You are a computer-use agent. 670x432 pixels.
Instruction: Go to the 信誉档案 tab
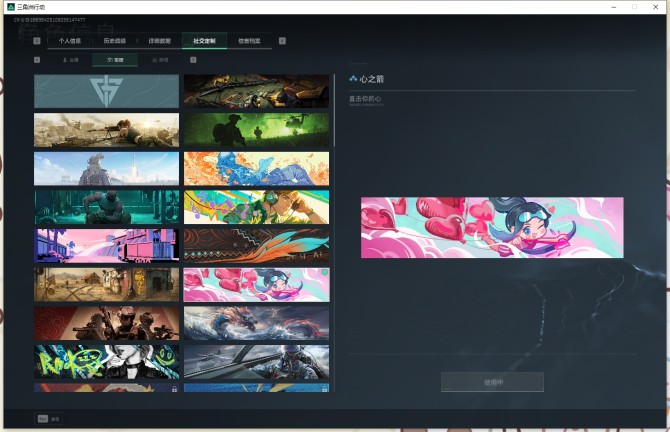(249, 41)
